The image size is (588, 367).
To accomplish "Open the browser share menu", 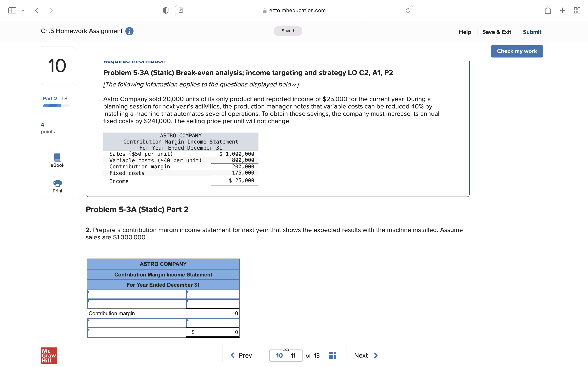I will click(x=548, y=10).
